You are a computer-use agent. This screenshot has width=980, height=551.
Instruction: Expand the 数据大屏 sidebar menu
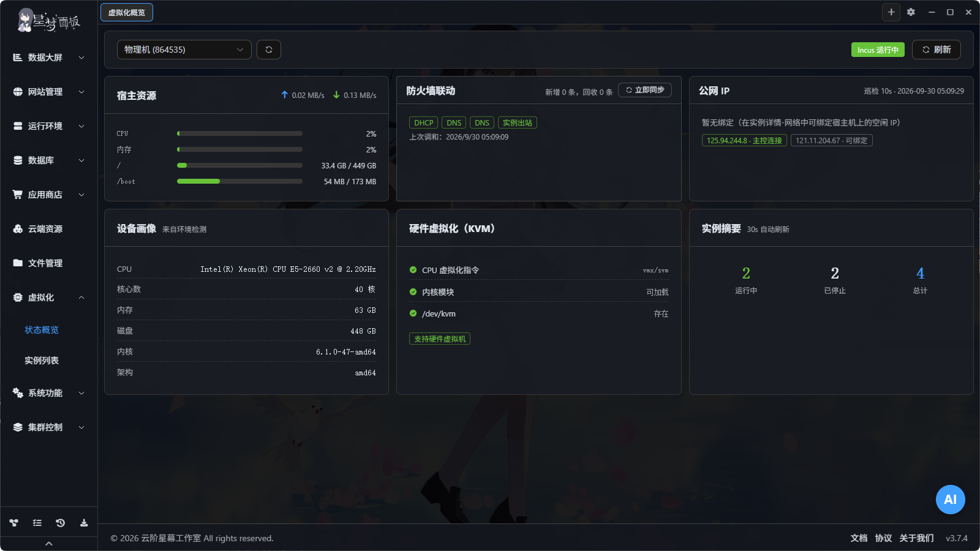pyautogui.click(x=49, y=58)
